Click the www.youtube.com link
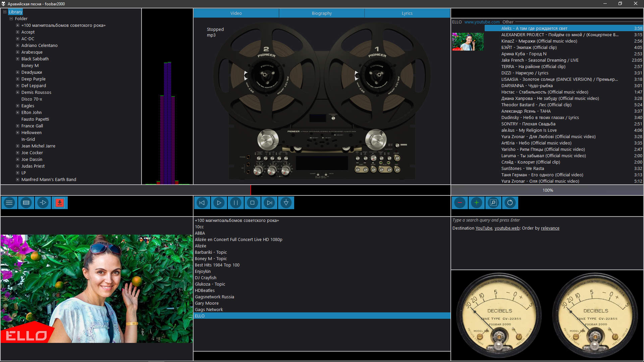644x362 pixels. tap(482, 22)
